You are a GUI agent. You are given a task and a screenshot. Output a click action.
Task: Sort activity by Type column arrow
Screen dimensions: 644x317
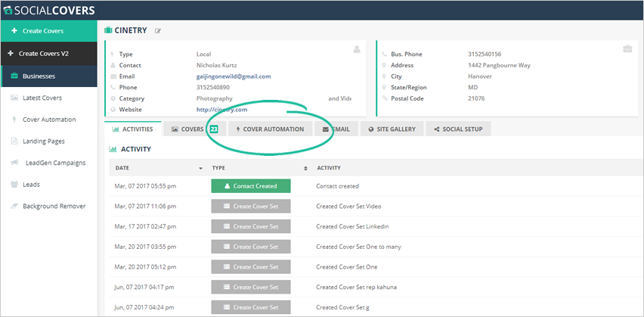click(305, 168)
